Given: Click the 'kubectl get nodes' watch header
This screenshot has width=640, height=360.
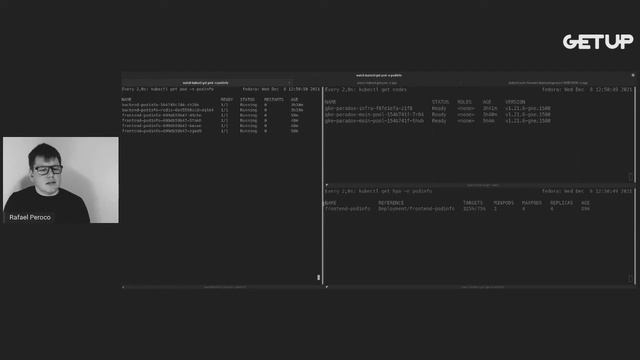Looking at the screenshot, I should [x=366, y=90].
